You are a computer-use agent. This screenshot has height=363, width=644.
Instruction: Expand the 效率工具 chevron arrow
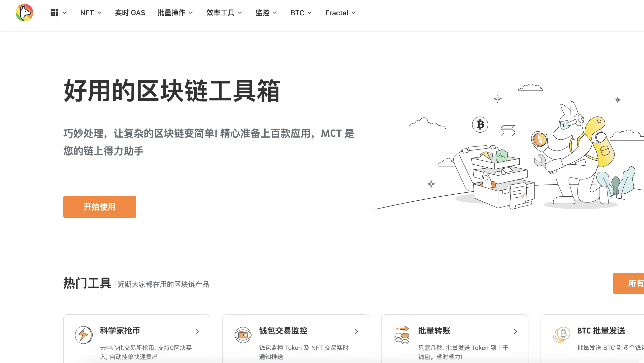click(x=240, y=13)
